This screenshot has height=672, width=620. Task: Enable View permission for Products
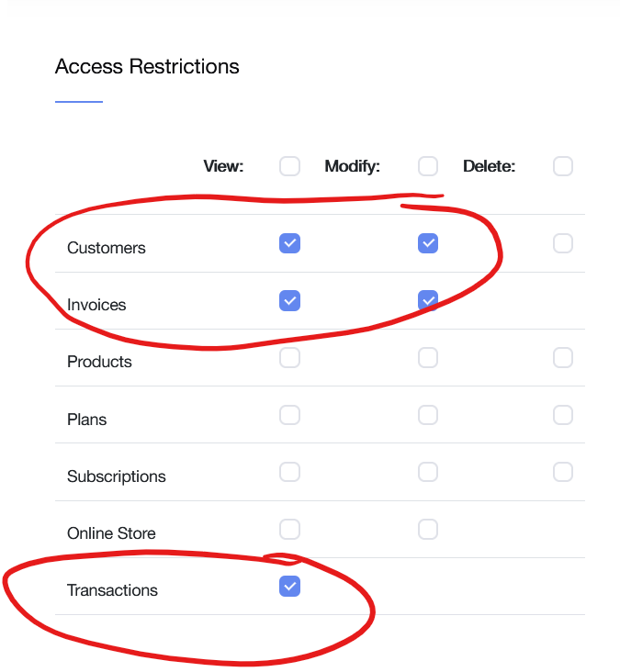point(289,358)
